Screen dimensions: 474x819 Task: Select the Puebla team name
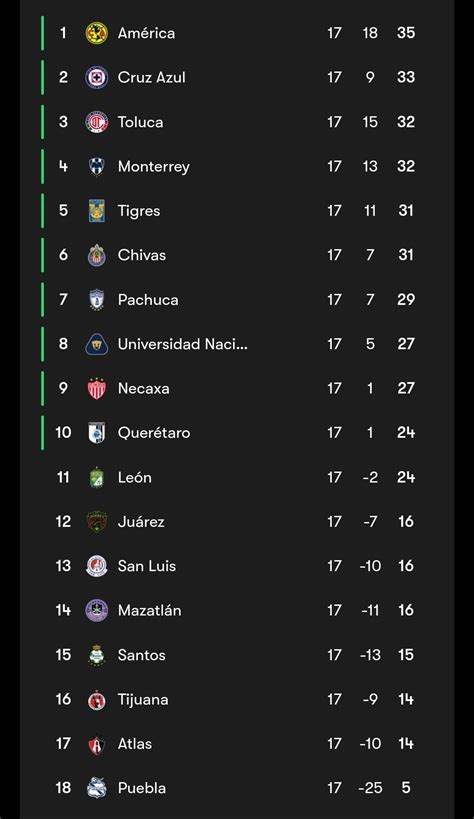click(x=142, y=788)
